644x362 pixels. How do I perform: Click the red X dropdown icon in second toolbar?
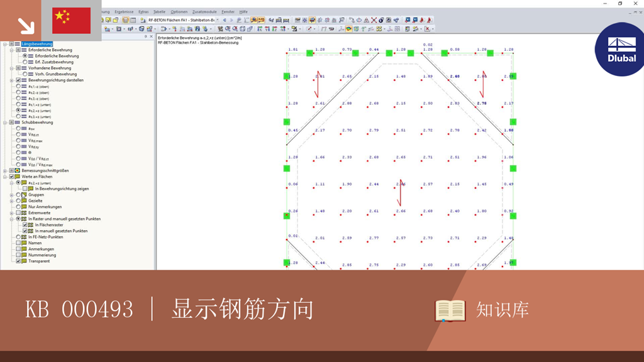(x=427, y=29)
